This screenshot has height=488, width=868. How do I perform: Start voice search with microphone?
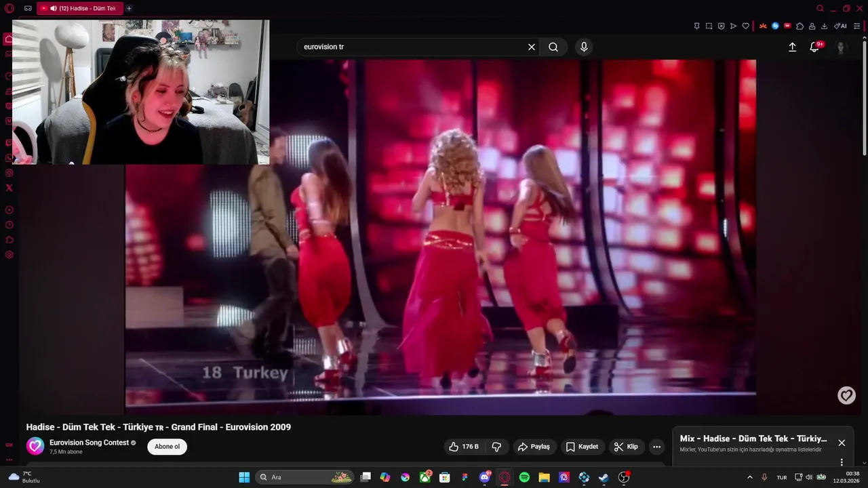click(584, 47)
